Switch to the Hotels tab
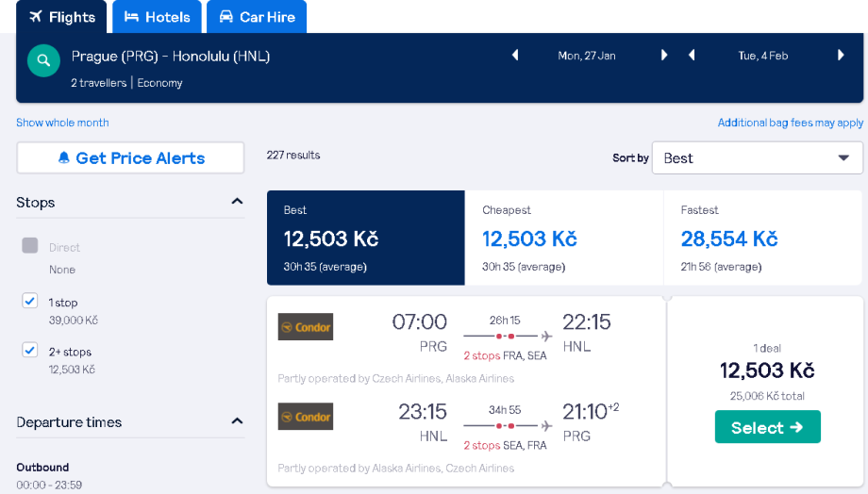 (157, 17)
